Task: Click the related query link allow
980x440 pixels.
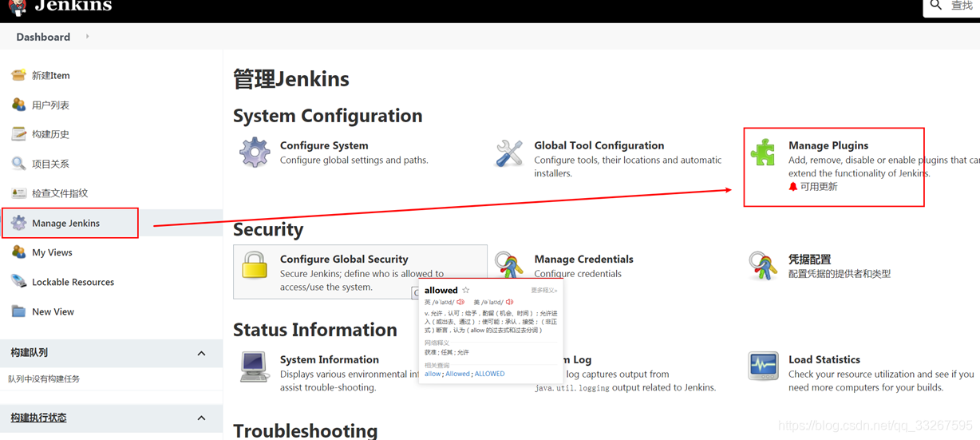Action: coord(433,374)
